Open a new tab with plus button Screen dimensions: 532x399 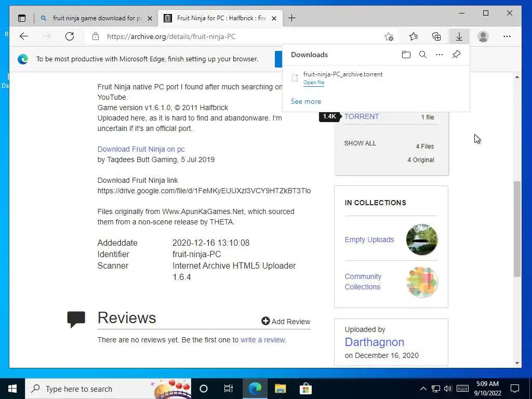291,18
